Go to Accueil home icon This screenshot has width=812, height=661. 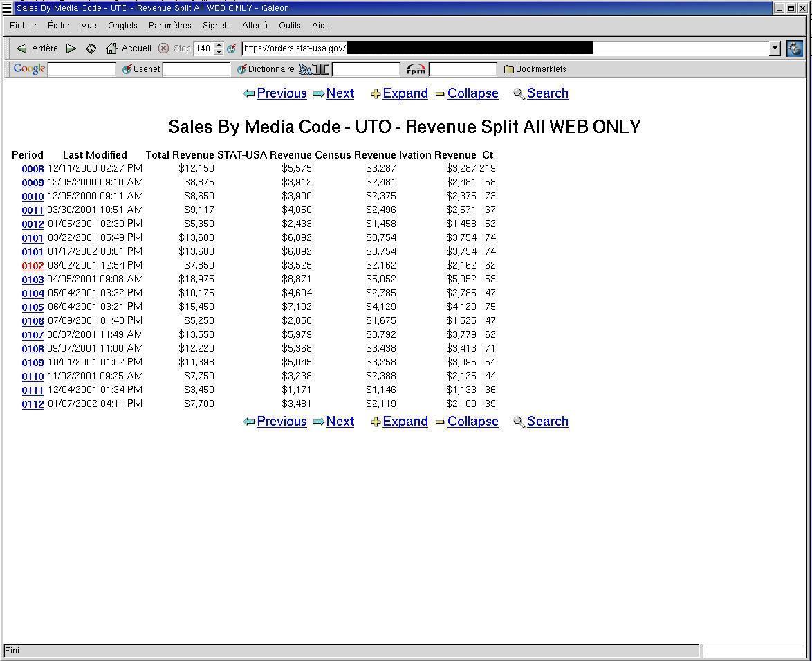tap(111, 48)
